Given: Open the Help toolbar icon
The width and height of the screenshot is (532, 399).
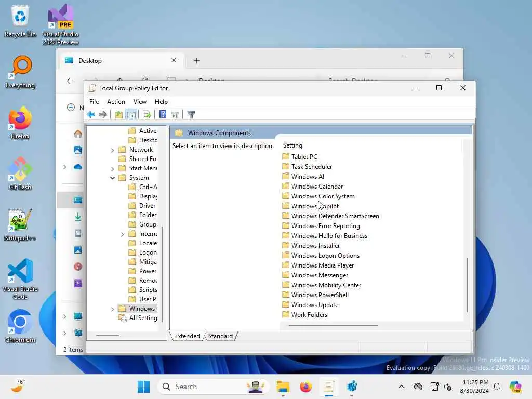Looking at the screenshot, I should [x=163, y=115].
